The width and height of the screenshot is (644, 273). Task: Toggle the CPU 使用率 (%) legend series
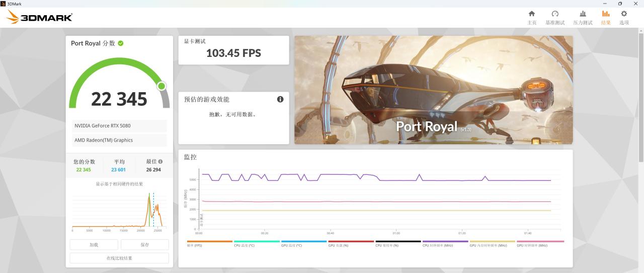point(398,244)
